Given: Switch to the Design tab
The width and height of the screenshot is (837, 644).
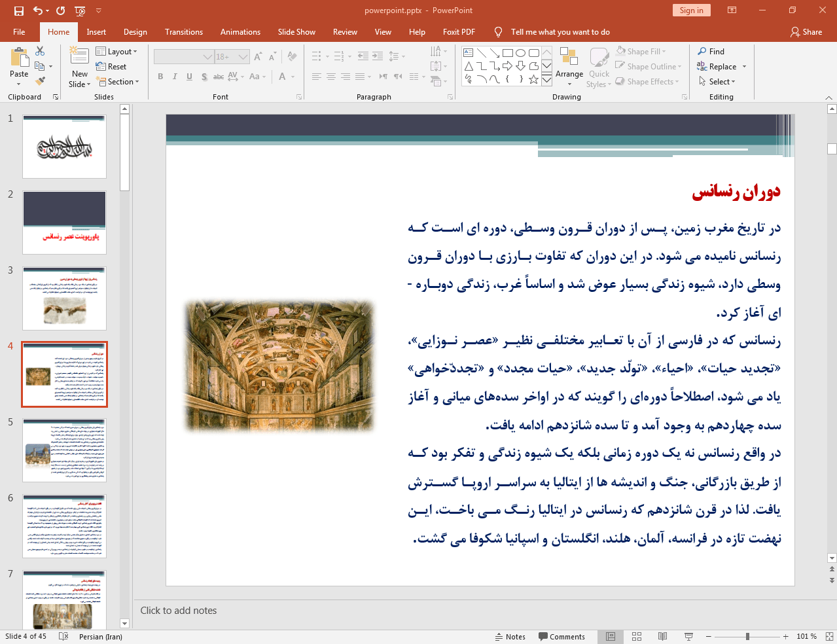Looking at the screenshot, I should (x=135, y=32).
